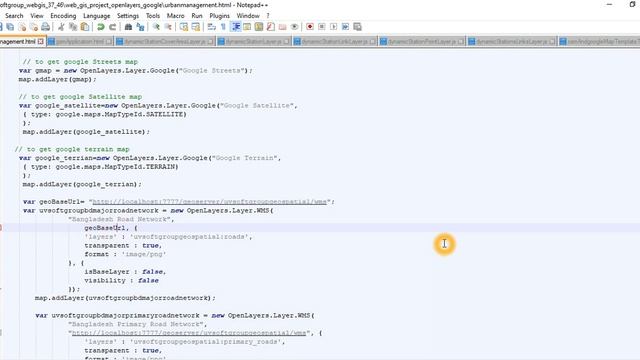Open Find with the binoculars icon
This screenshot has width=640, height=360.
click(128, 27)
